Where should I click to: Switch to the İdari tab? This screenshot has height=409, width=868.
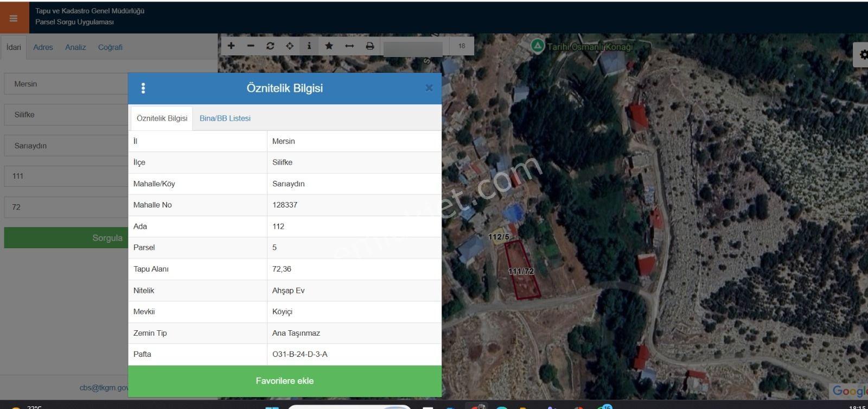point(14,47)
